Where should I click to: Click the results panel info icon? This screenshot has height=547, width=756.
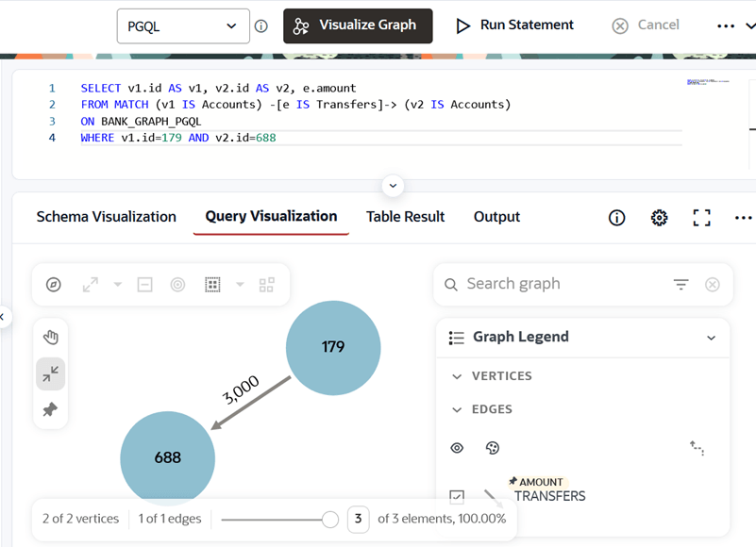tap(616, 218)
